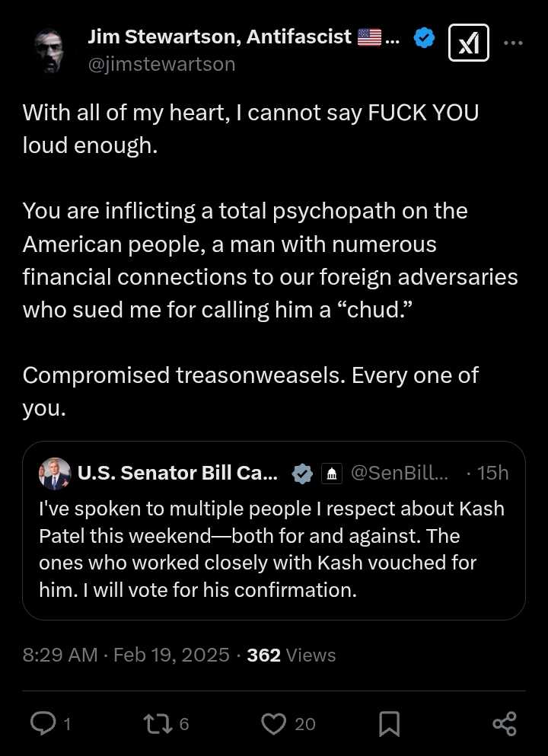Viewport: 548px width, 756px height.
Task: Open the three-dot more options menu
Action: [x=513, y=43]
